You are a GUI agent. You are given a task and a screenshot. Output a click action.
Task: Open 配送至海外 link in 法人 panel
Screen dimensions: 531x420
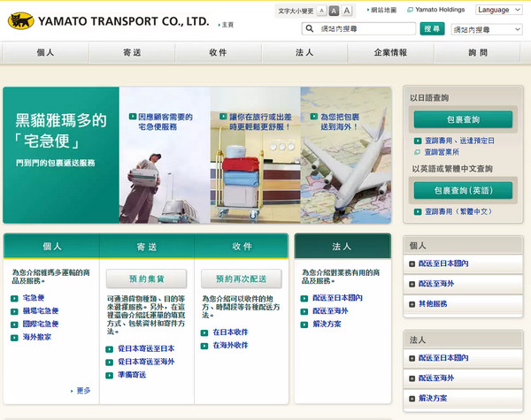click(x=330, y=311)
